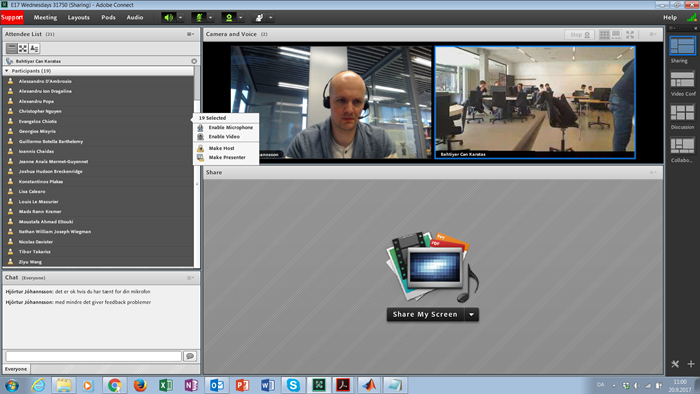Choose Enable Microphone in context menu
Image resolution: width=700 pixels, height=394 pixels.
pyautogui.click(x=226, y=128)
